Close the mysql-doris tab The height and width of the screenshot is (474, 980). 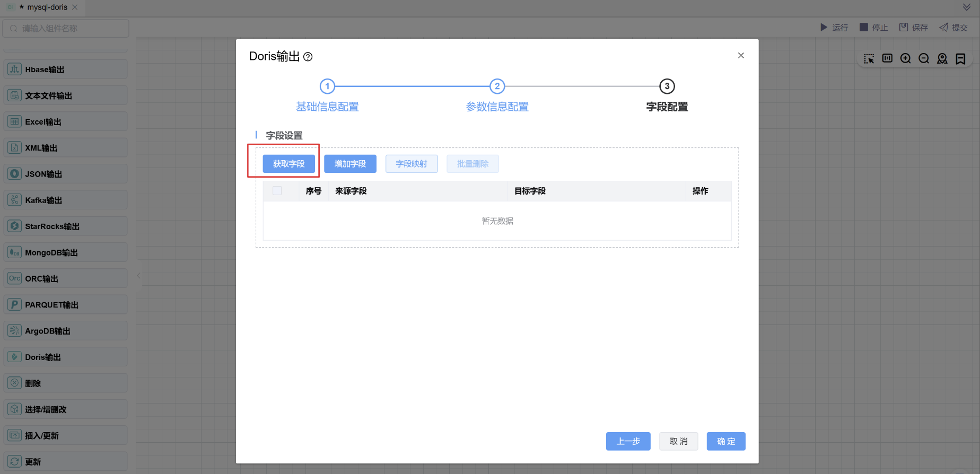point(75,7)
